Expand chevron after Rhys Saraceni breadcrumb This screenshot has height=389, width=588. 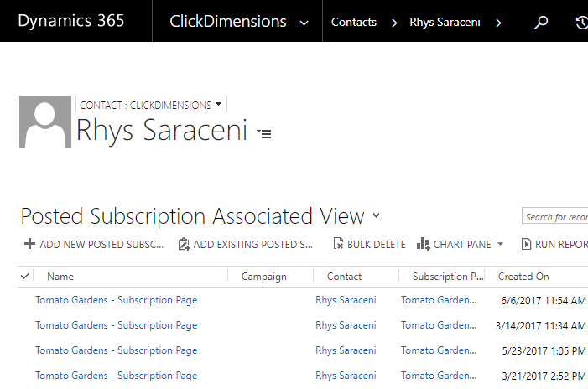click(x=498, y=23)
